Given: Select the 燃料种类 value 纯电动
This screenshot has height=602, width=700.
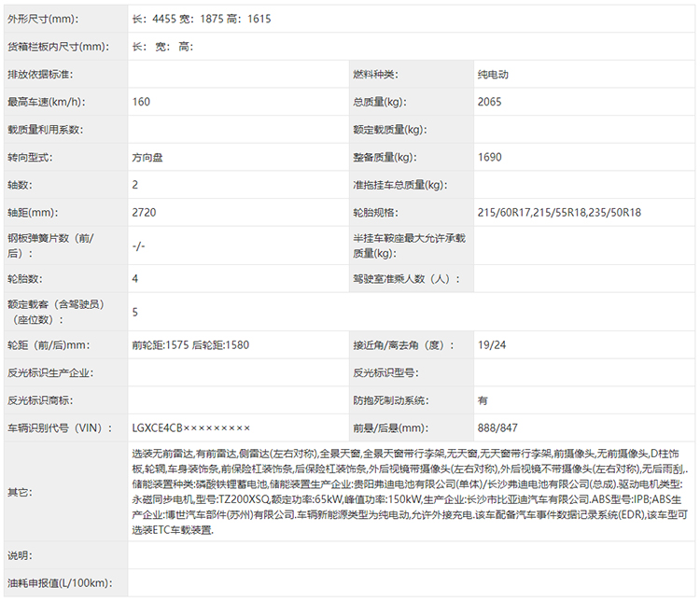Looking at the screenshot, I should pos(492,75).
